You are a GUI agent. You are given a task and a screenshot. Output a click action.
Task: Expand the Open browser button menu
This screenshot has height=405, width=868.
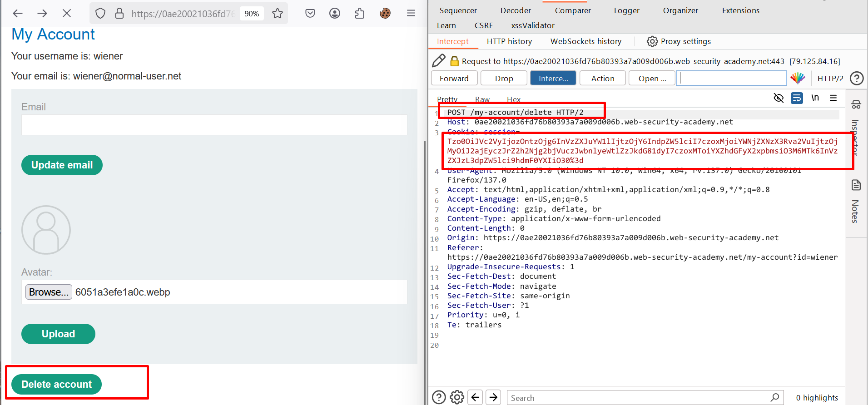pyautogui.click(x=652, y=78)
